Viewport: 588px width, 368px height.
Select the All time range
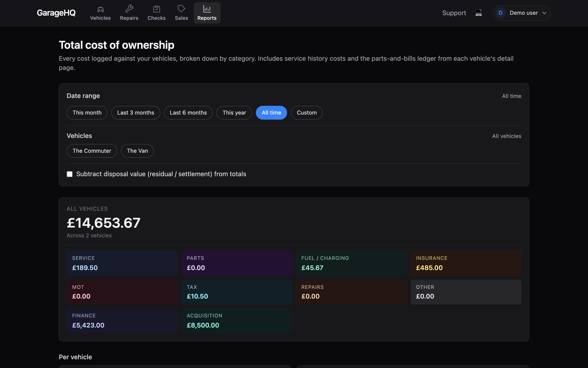coord(271,113)
